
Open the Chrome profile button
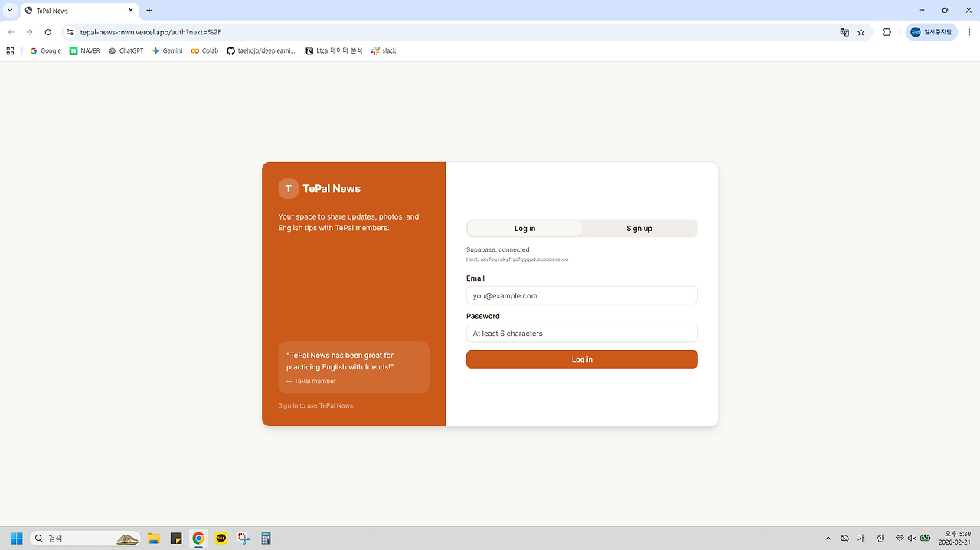(931, 32)
